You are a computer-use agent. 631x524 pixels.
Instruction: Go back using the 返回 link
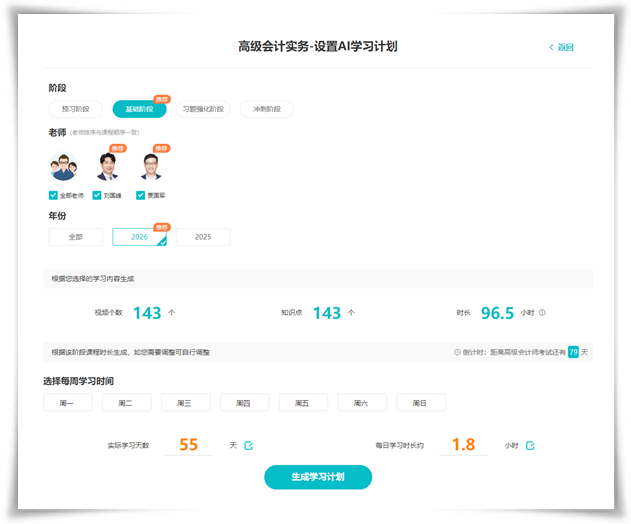(562, 47)
